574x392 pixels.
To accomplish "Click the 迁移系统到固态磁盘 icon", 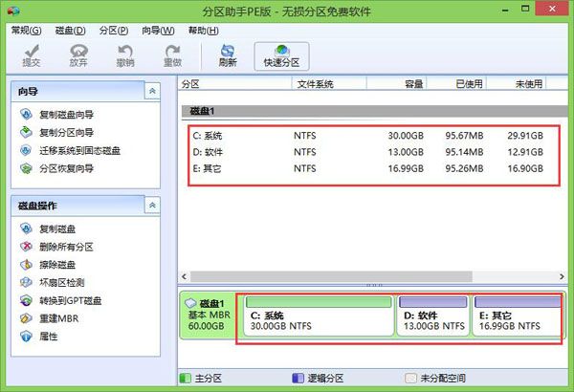I will click(x=26, y=150).
